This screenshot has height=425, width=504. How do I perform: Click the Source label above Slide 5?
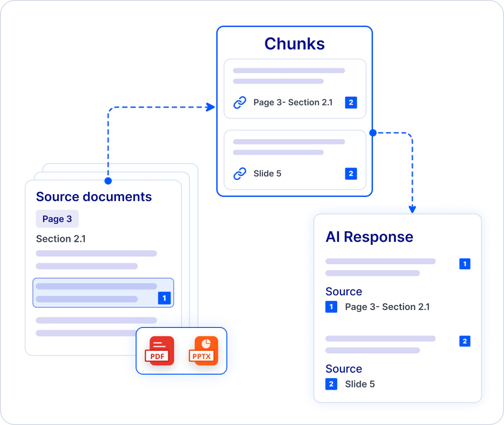[344, 369]
